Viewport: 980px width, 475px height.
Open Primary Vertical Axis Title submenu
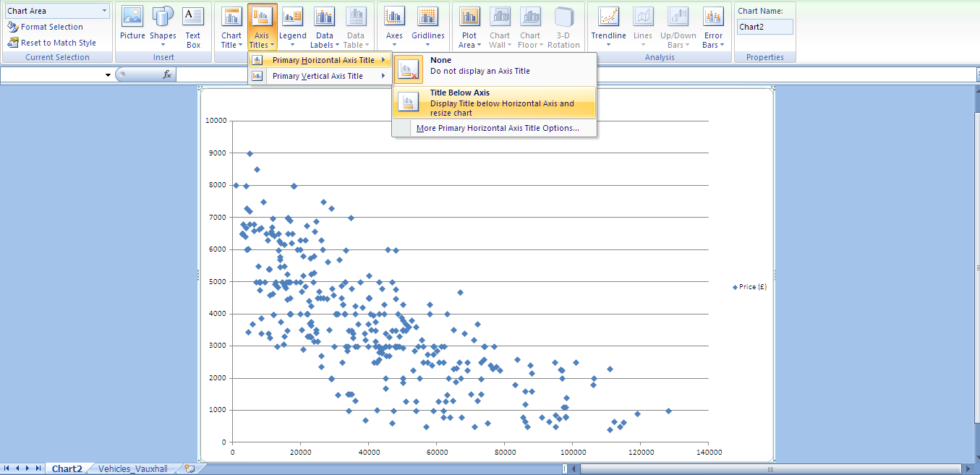pos(319,76)
